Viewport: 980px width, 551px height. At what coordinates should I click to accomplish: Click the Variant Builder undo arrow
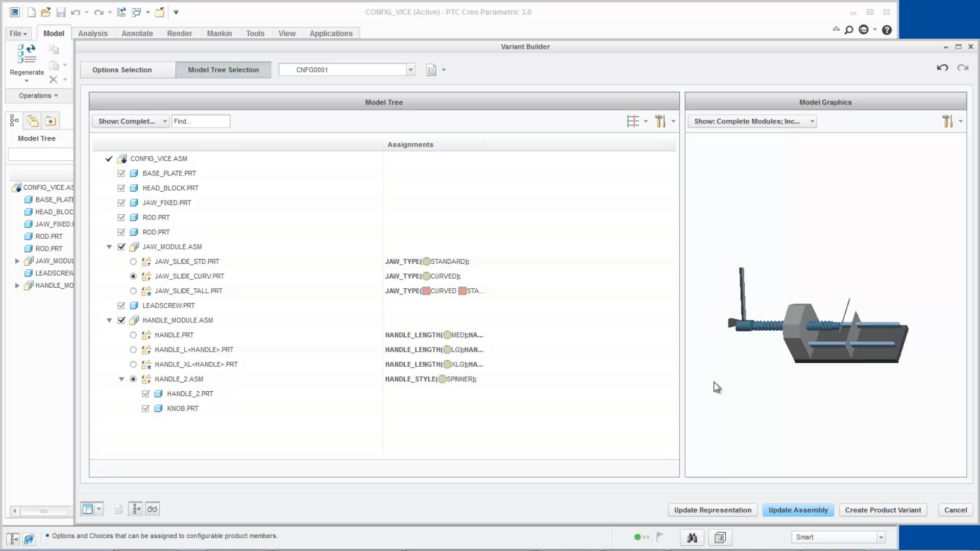pos(942,68)
